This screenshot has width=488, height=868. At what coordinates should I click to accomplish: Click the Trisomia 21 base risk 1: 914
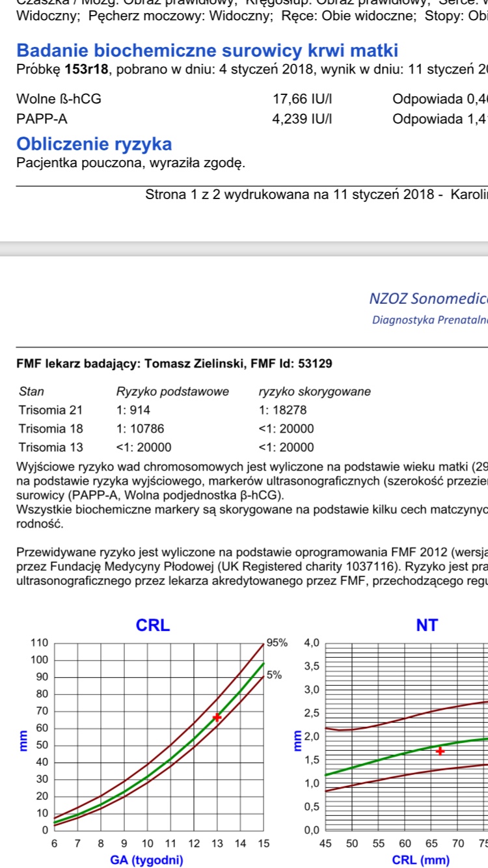click(133, 411)
